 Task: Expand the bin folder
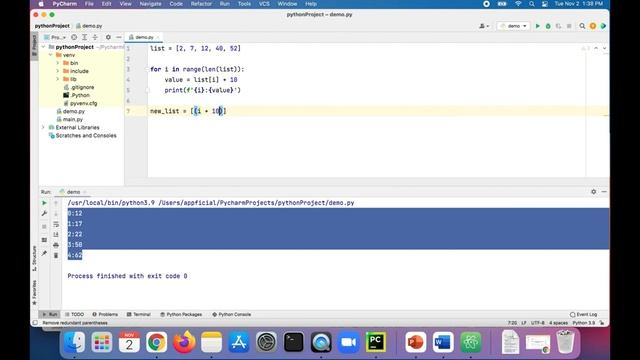[x=58, y=63]
